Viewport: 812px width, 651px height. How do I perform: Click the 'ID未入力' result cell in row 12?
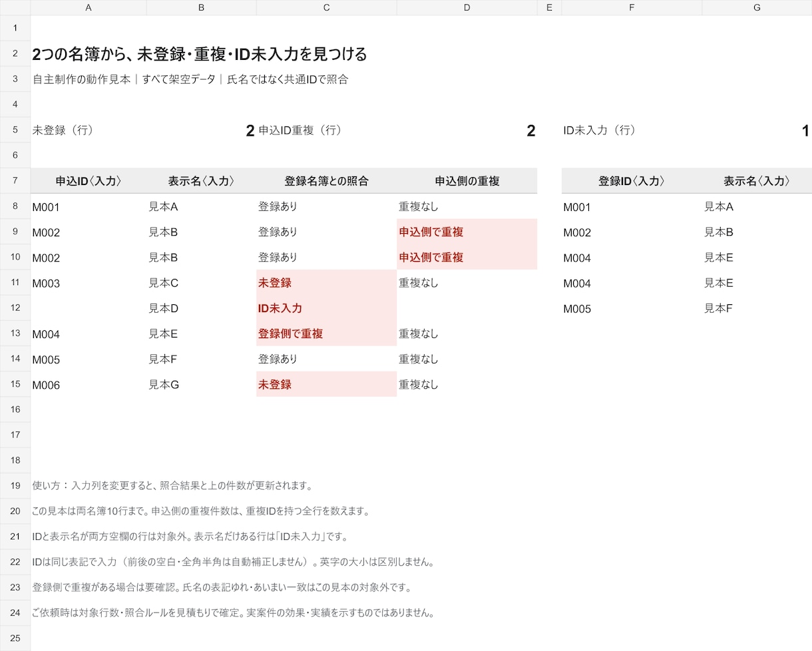point(326,308)
